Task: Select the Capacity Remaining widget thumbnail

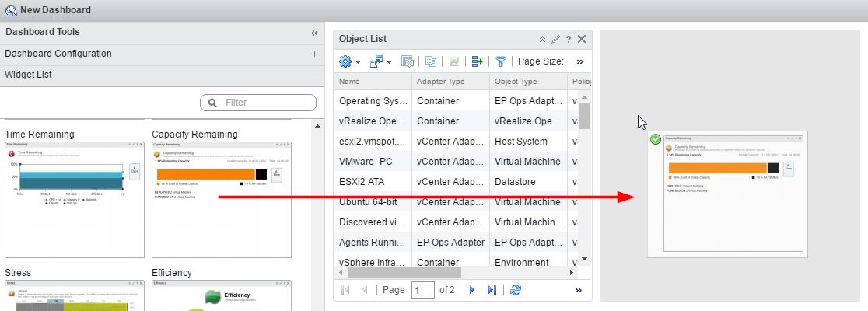Action: pyautogui.click(x=222, y=200)
